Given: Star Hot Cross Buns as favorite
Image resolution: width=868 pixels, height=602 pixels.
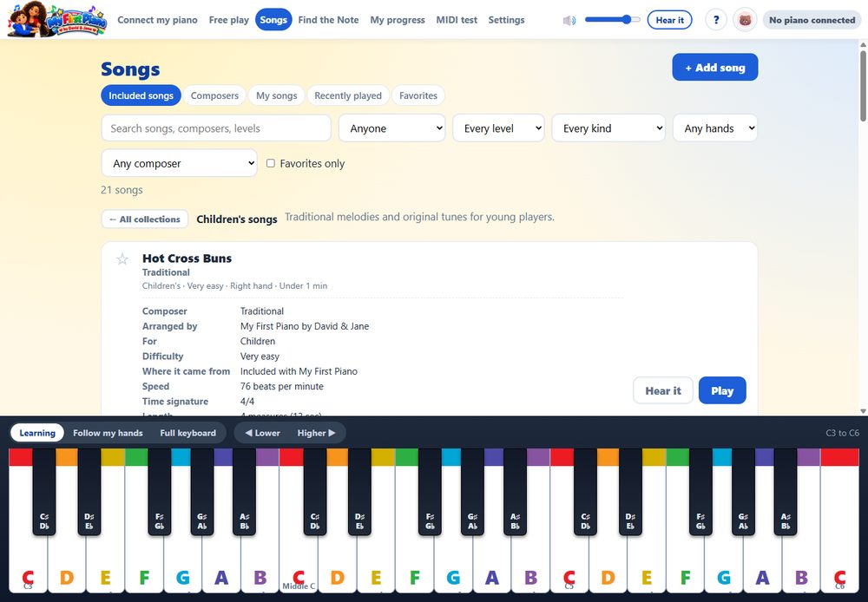Looking at the screenshot, I should [x=122, y=259].
